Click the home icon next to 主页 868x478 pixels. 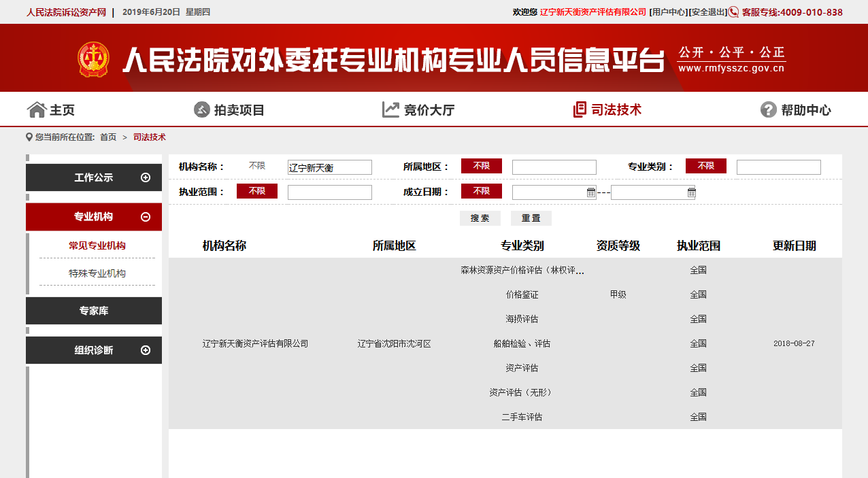[36, 109]
